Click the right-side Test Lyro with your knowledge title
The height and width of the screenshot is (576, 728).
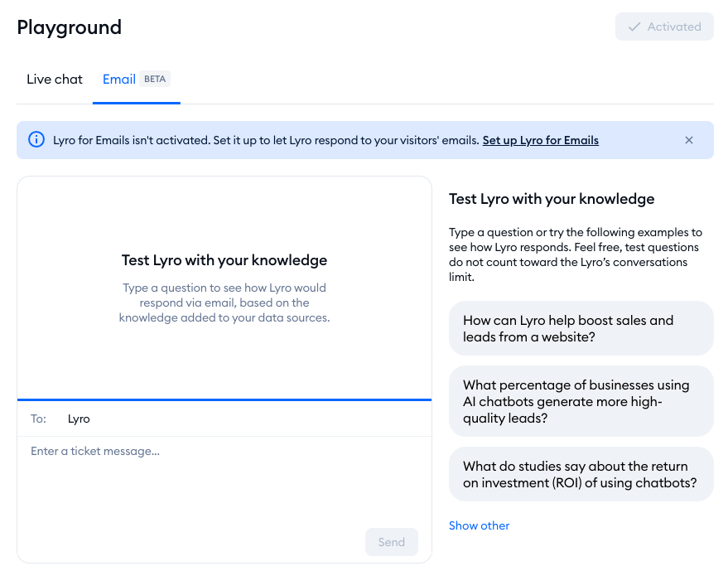(552, 199)
